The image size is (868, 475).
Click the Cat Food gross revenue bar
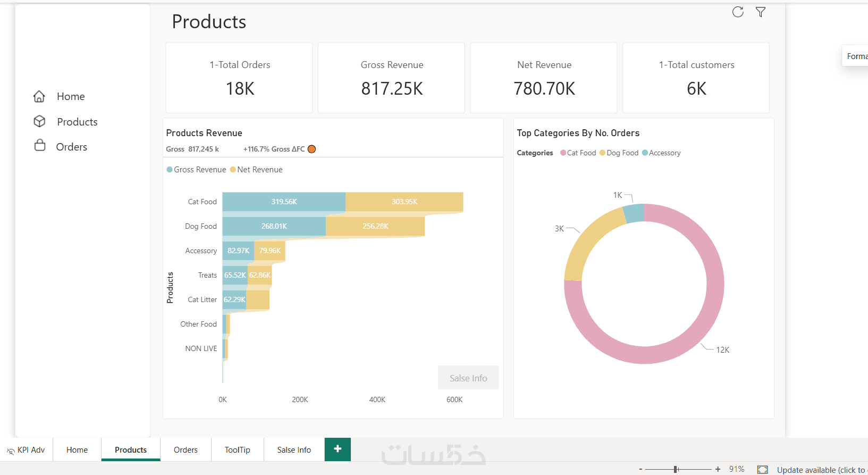pos(284,202)
